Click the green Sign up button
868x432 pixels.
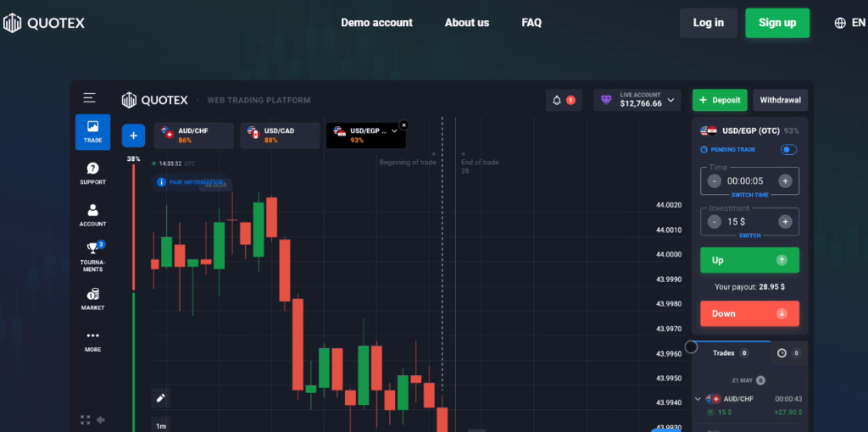(777, 23)
